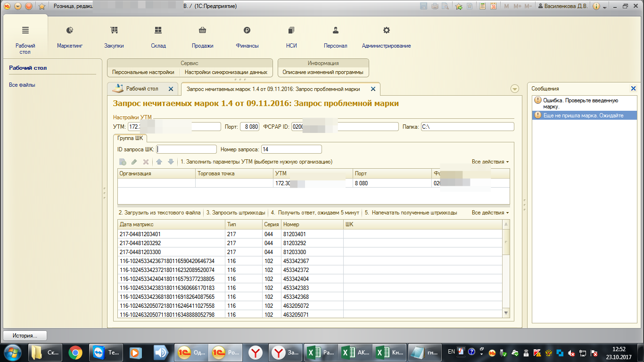Open the 1C main menu dropdown button

[17, 7]
